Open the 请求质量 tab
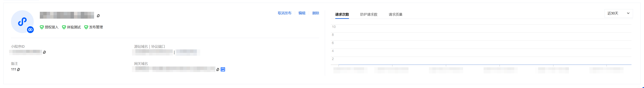Image resolution: width=644 pixels, height=88 pixels. pyautogui.click(x=396, y=15)
